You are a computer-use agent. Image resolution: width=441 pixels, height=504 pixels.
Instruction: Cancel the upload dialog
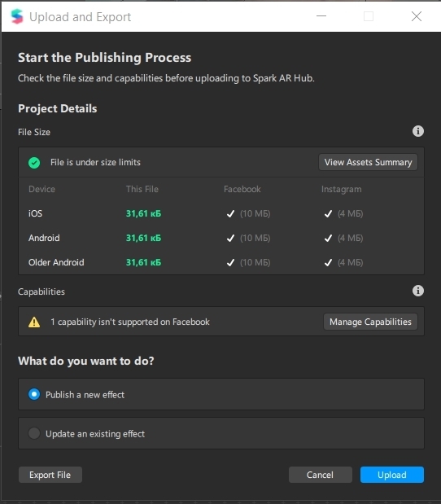click(321, 475)
